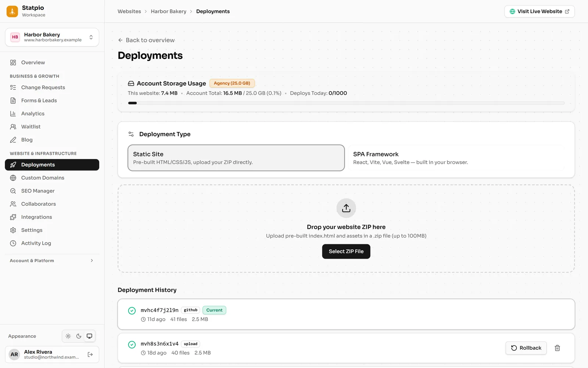The height and width of the screenshot is (368, 588).
Task: Click the '41 files' text
Action: (x=179, y=319)
